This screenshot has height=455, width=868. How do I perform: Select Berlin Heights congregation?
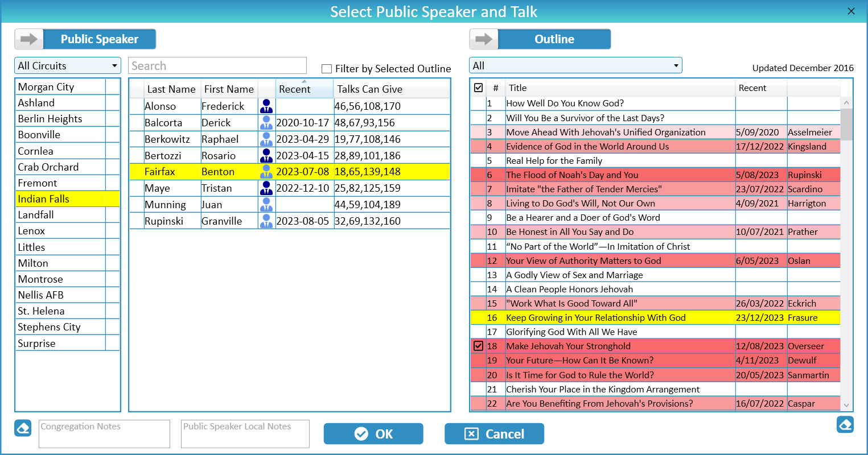(68, 119)
